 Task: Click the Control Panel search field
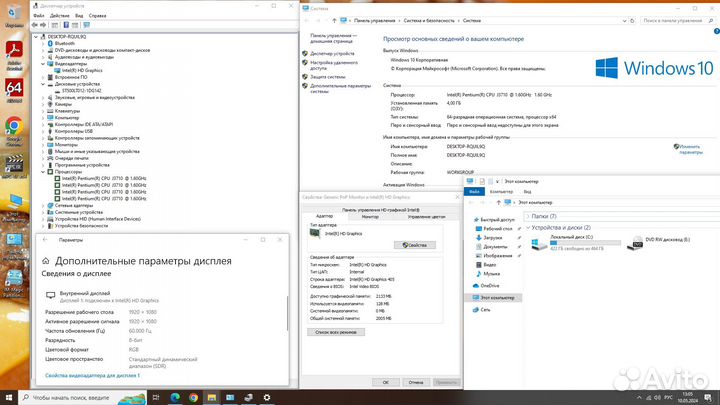point(678,21)
